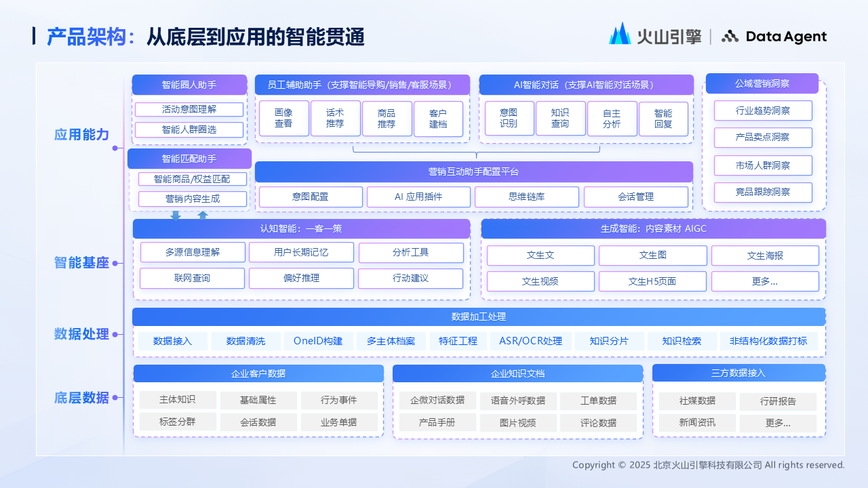Click the 画像查看 box
This screenshot has height=488, width=868.
283,119
